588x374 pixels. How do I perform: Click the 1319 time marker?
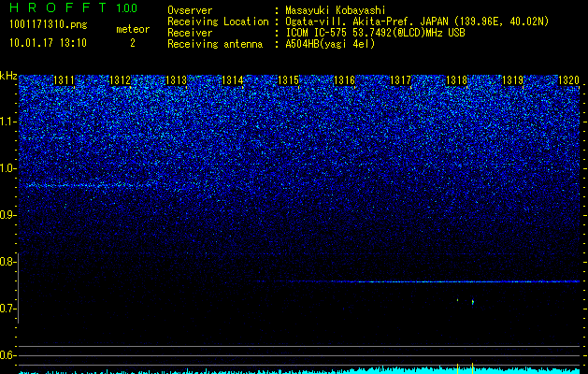coord(512,80)
